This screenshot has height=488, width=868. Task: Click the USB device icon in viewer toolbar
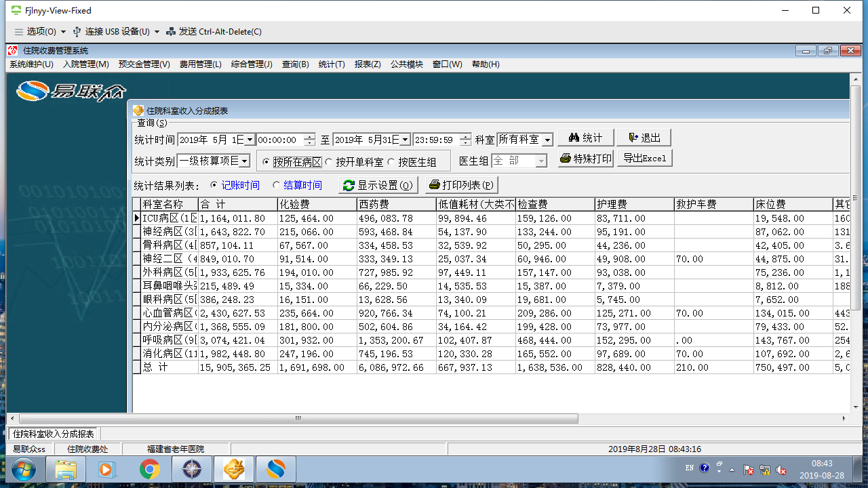[77, 31]
